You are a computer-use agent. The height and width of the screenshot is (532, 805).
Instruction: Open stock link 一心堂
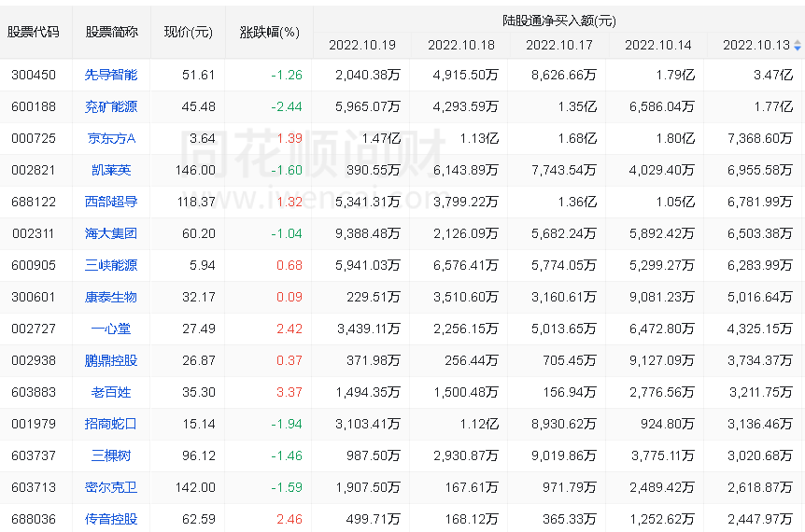click(111, 329)
